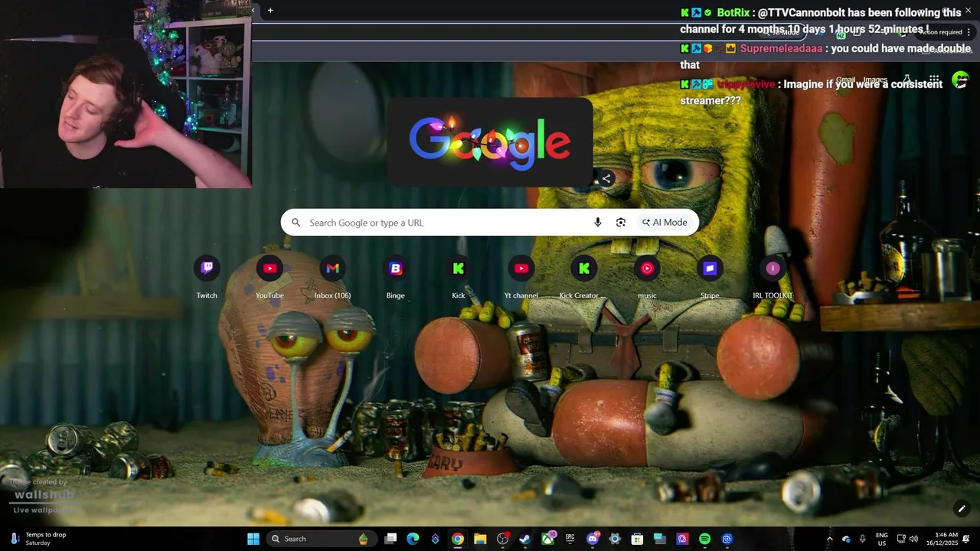980x551 pixels.
Task: Open the Yt channel shortcut
Action: pyautogui.click(x=521, y=278)
